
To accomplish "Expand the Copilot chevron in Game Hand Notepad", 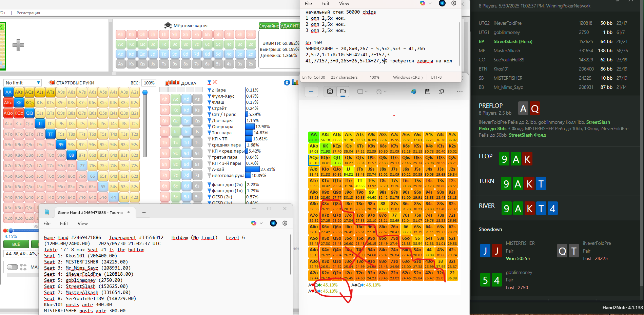I will pyautogui.click(x=261, y=223).
